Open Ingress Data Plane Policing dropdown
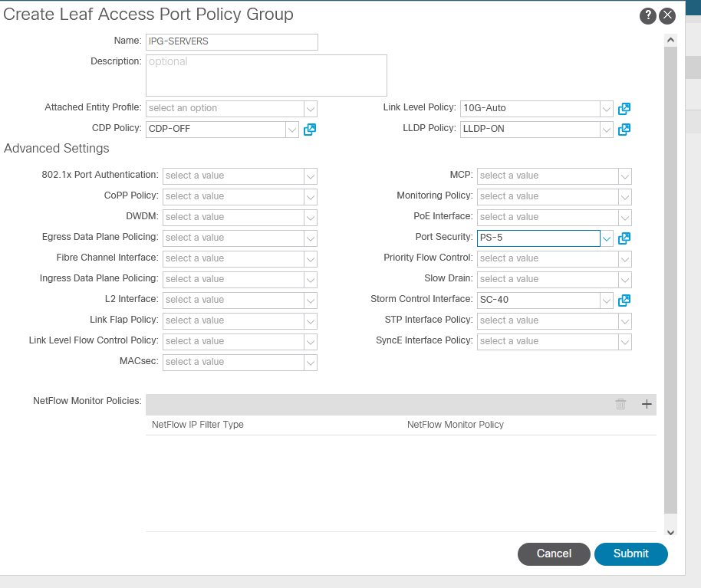This screenshot has width=701, height=588. coord(311,280)
